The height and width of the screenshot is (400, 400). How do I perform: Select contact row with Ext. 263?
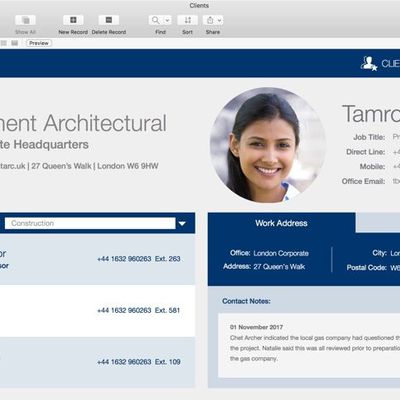pyautogui.click(x=97, y=259)
